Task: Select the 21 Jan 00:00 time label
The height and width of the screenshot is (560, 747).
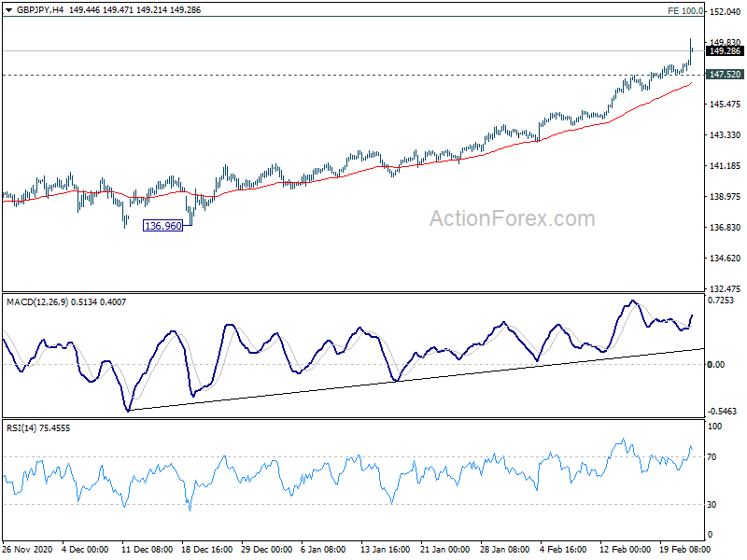Action: point(445,550)
